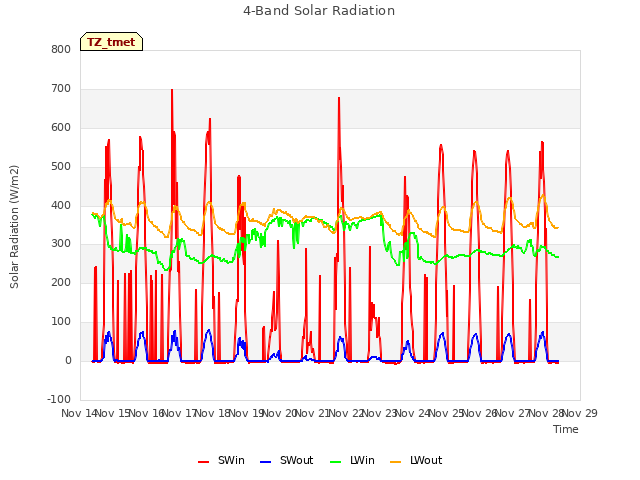
Task: Click the Nov 14 x-axis tick label
Action: [78, 413]
